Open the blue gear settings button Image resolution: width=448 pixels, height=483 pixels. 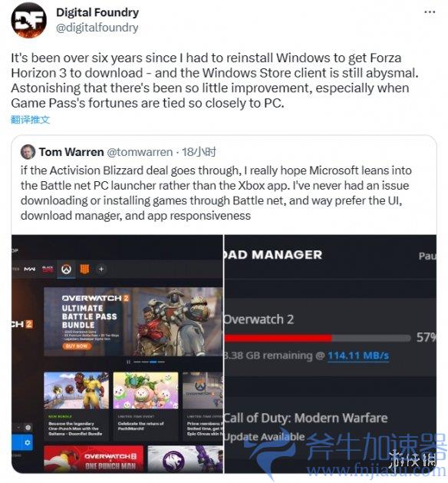pos(28,442)
